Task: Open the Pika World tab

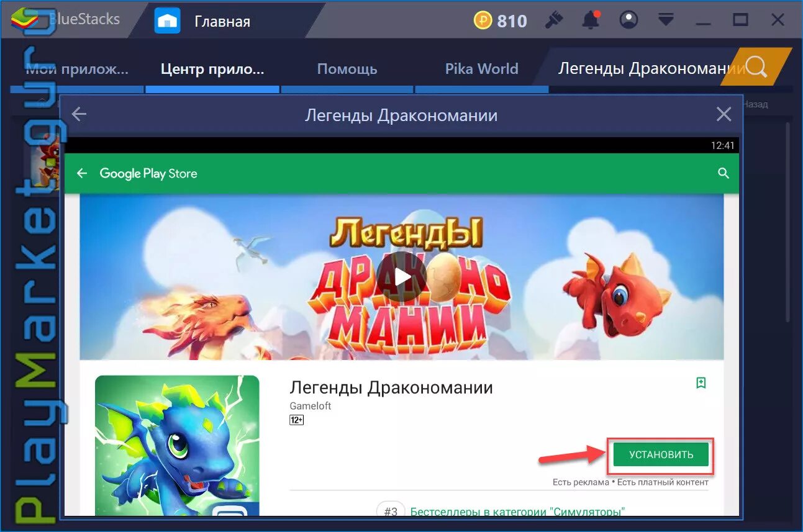Action: 482,69
